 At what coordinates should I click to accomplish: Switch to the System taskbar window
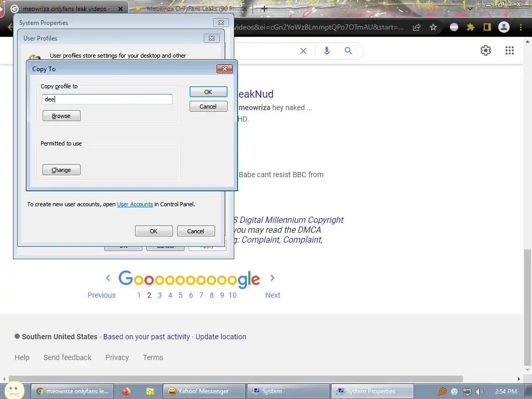(x=288, y=391)
